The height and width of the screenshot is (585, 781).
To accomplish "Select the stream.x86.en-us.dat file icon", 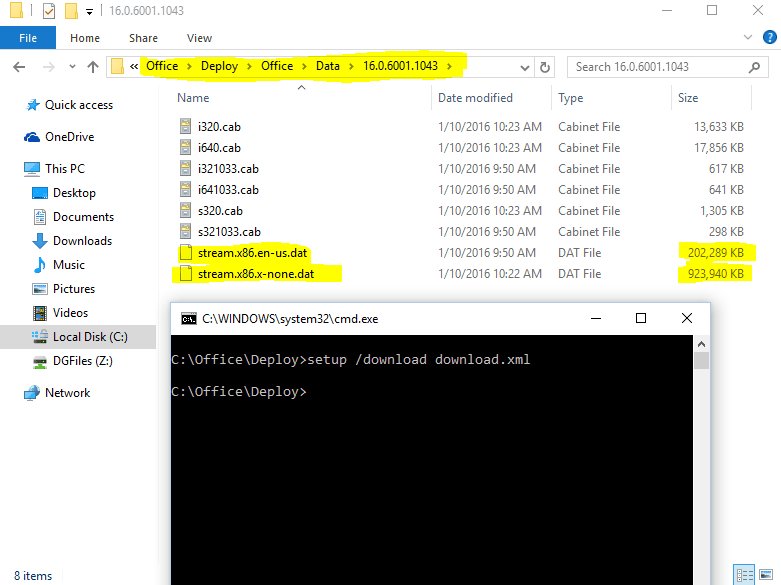I will tap(185, 253).
